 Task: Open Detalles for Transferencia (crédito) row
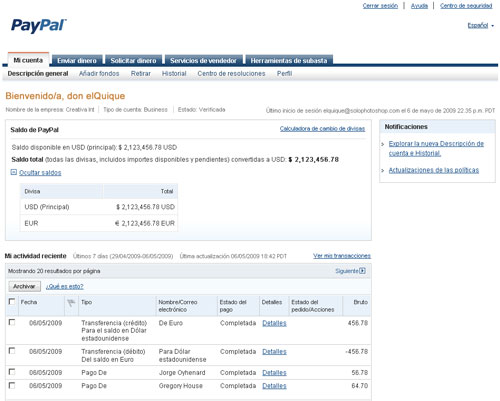(274, 323)
